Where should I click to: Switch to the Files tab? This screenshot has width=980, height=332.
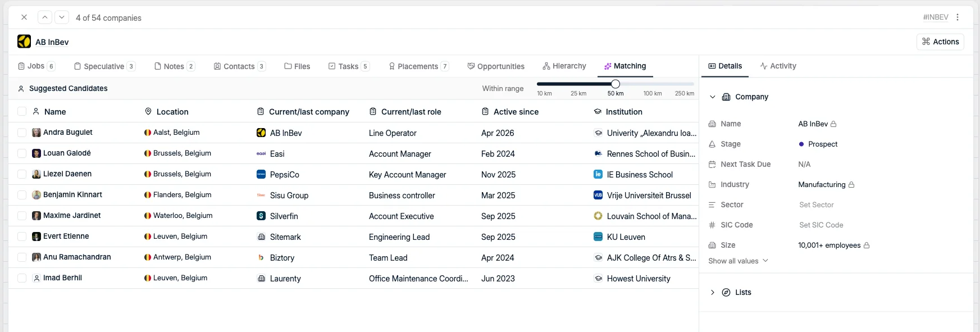(297, 66)
